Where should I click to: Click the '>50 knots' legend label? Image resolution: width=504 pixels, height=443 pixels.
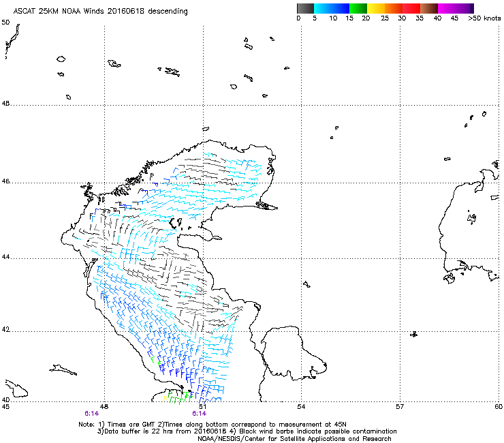[484, 18]
